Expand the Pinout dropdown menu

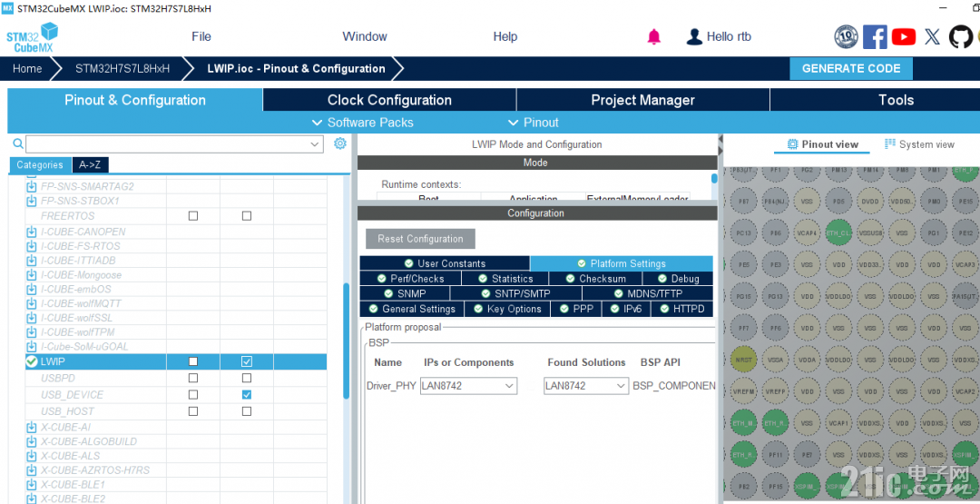click(x=534, y=123)
